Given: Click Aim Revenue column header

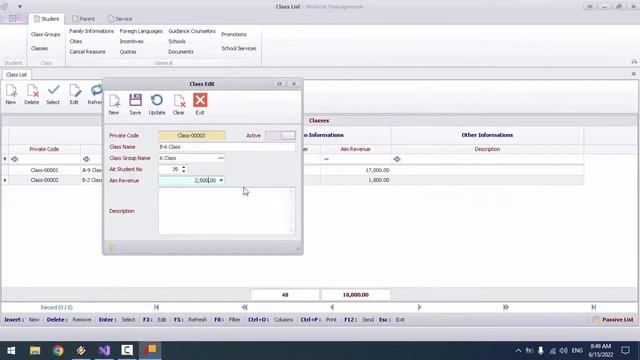Looking at the screenshot, I should tap(356, 149).
